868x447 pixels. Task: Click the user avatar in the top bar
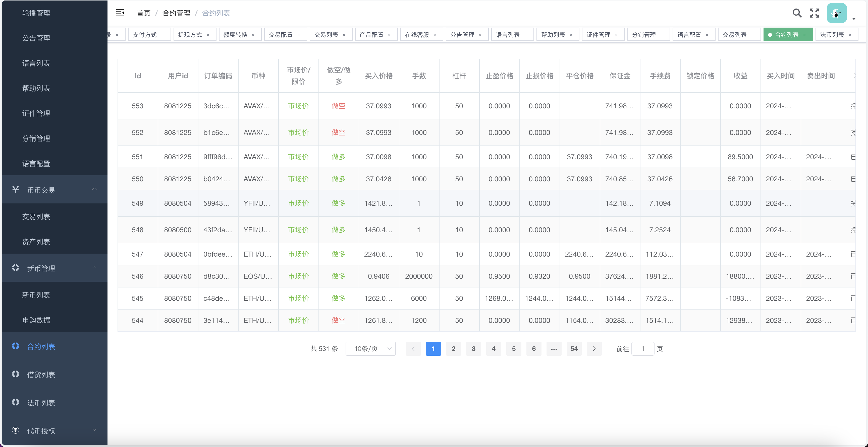pos(837,13)
